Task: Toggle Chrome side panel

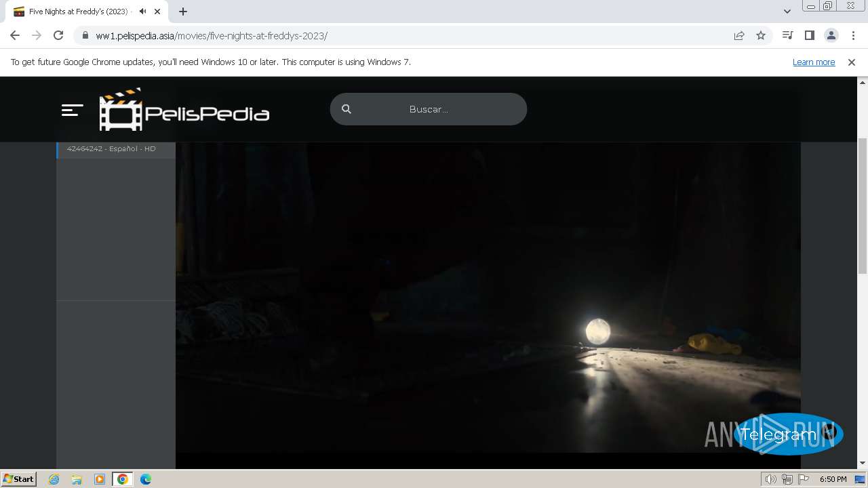Action: coord(809,35)
